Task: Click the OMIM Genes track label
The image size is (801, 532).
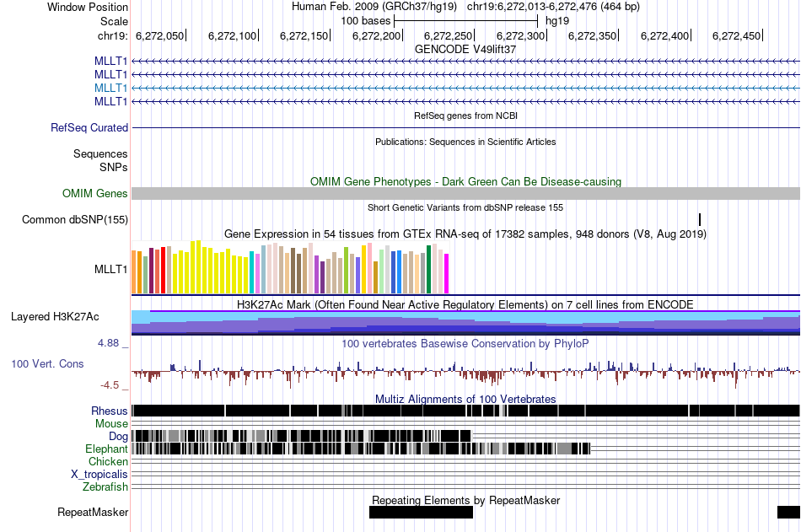Action: pos(94,193)
